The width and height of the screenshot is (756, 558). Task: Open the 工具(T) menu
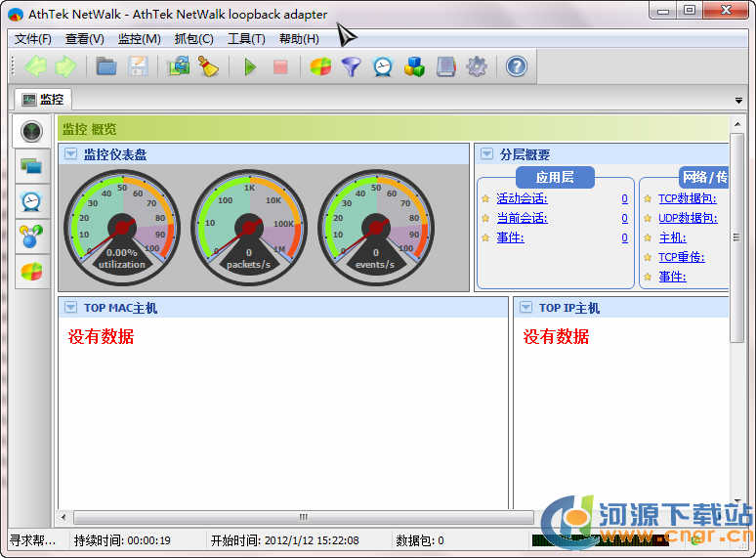coord(246,39)
